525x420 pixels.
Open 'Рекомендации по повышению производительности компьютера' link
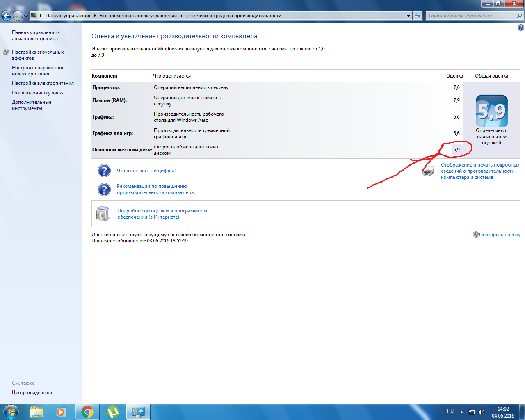click(156, 189)
